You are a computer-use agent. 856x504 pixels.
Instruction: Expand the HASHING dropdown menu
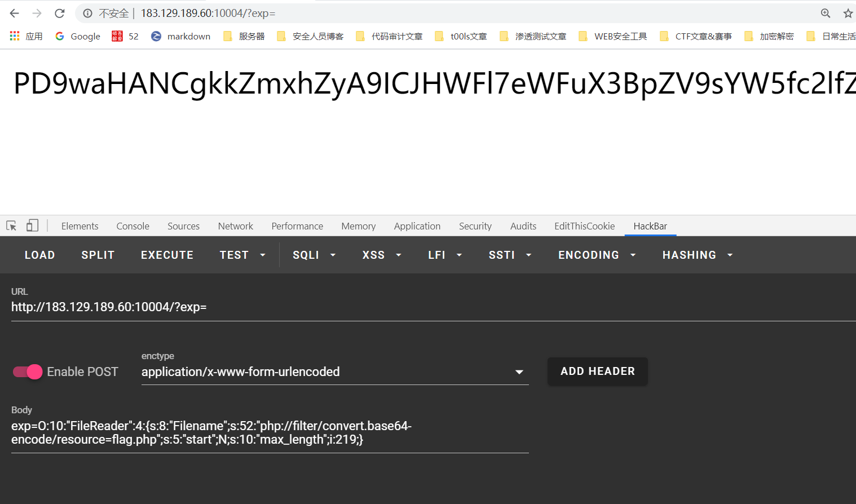(698, 255)
